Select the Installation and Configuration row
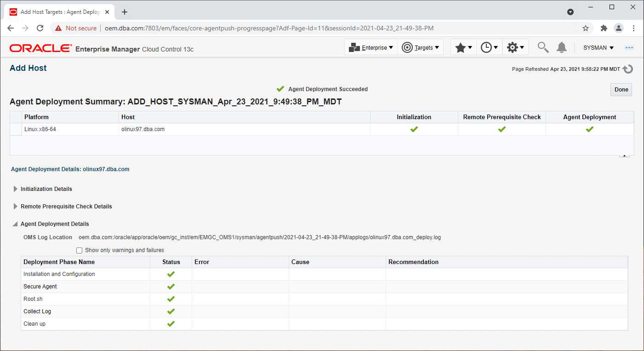 point(325,274)
